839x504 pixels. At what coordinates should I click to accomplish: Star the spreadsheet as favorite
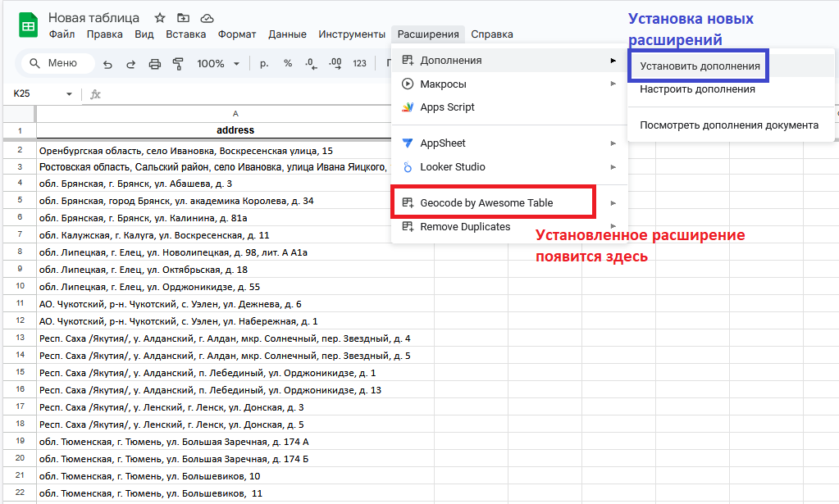[158, 16]
